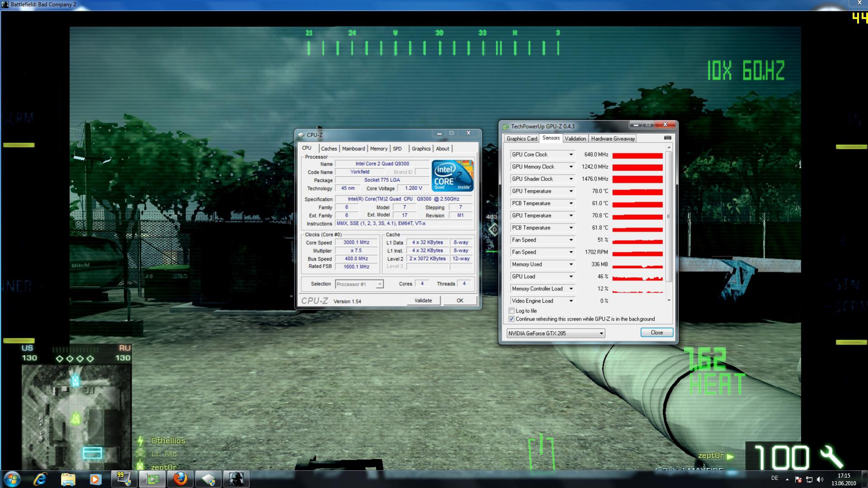Show hidden tray icons arrow
The height and width of the screenshot is (488, 868).
tap(787, 479)
